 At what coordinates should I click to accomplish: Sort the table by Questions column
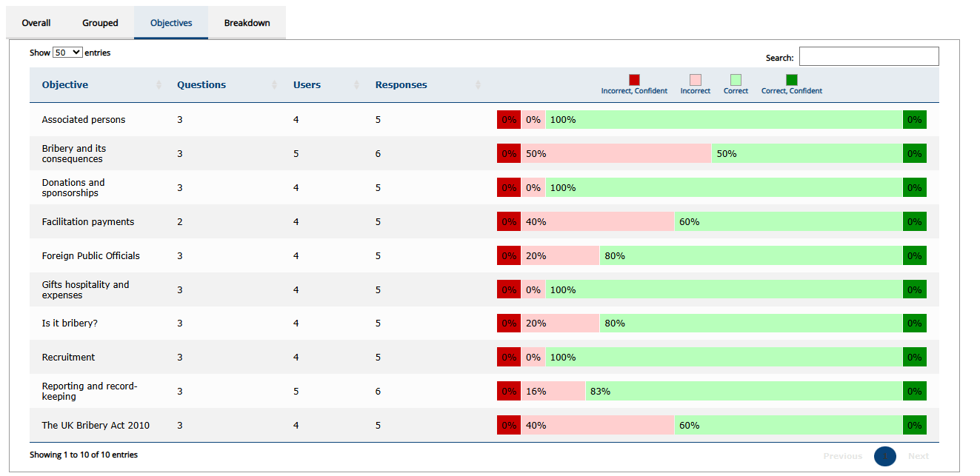(201, 84)
